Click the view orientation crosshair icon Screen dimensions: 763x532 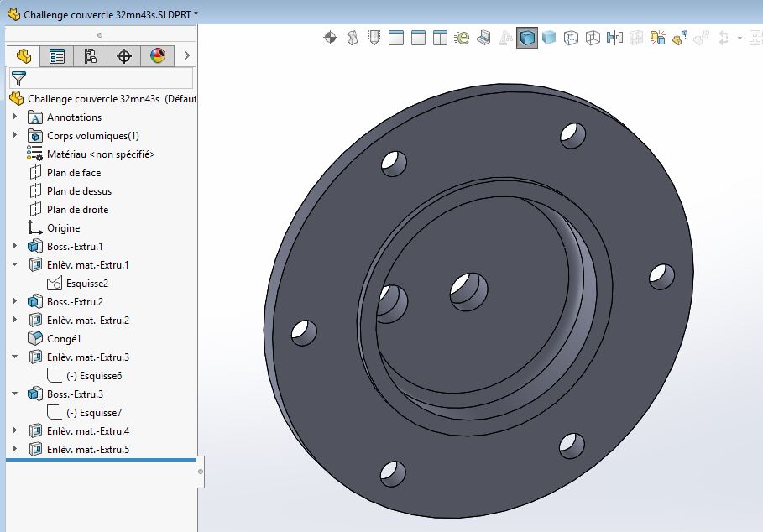[x=330, y=38]
